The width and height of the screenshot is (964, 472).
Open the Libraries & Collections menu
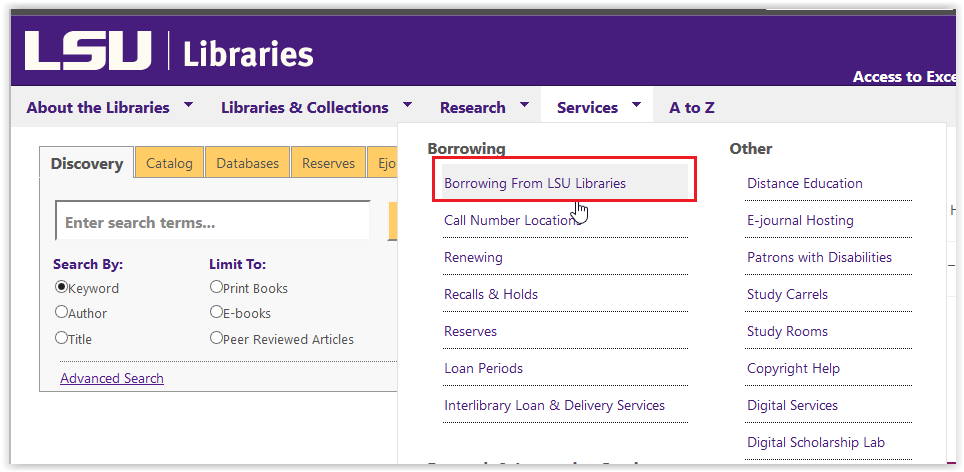(304, 108)
